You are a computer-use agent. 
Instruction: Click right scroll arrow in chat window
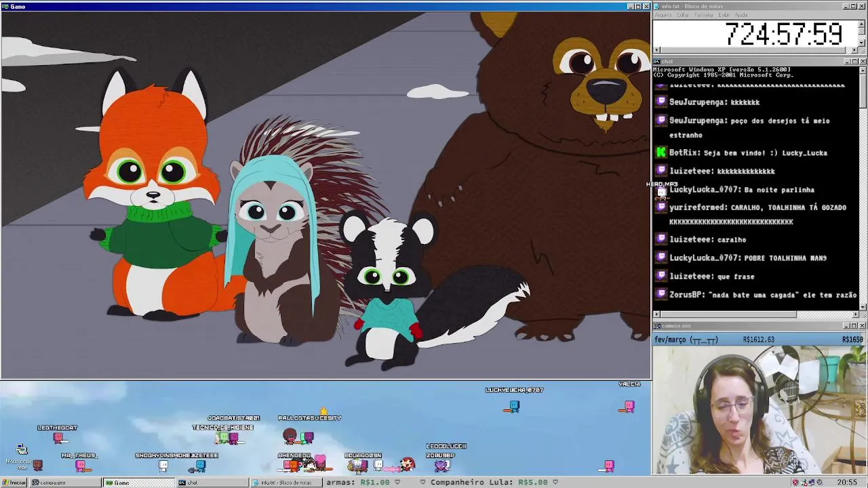tap(854, 314)
